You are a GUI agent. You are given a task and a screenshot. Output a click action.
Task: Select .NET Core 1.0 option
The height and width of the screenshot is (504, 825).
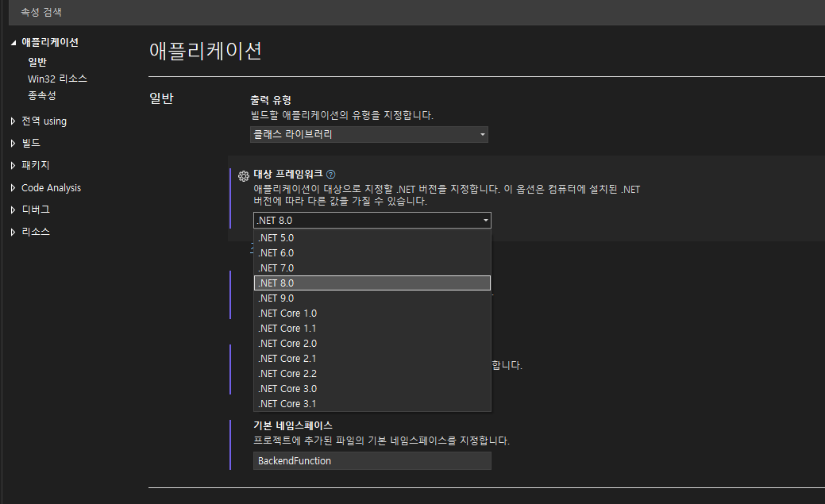372,314
